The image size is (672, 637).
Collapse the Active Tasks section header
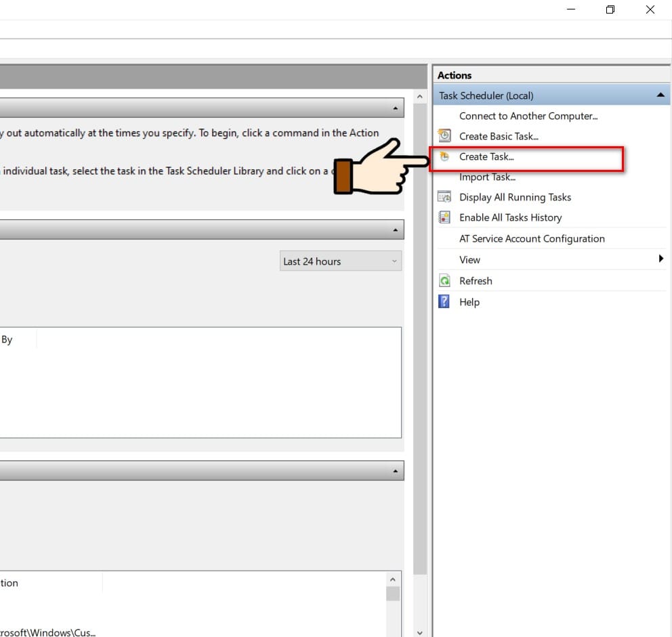coord(395,470)
